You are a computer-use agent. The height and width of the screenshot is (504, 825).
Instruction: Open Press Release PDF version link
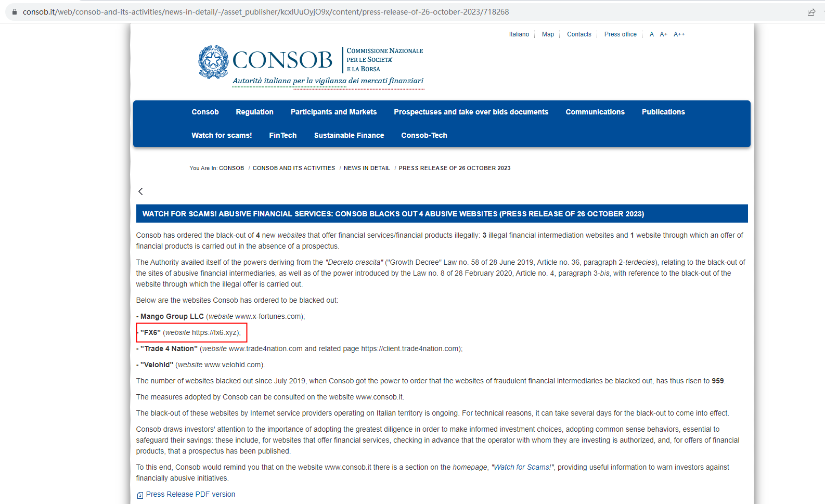coord(190,494)
